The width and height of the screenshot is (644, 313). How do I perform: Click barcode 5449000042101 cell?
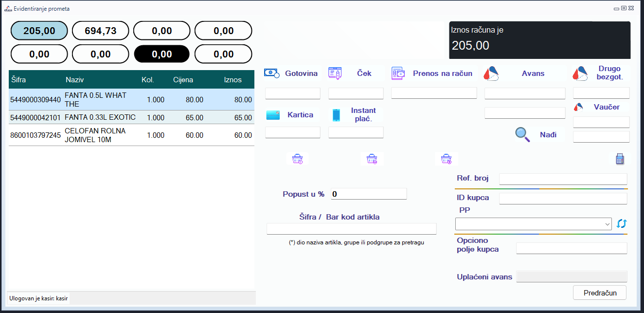pos(36,117)
